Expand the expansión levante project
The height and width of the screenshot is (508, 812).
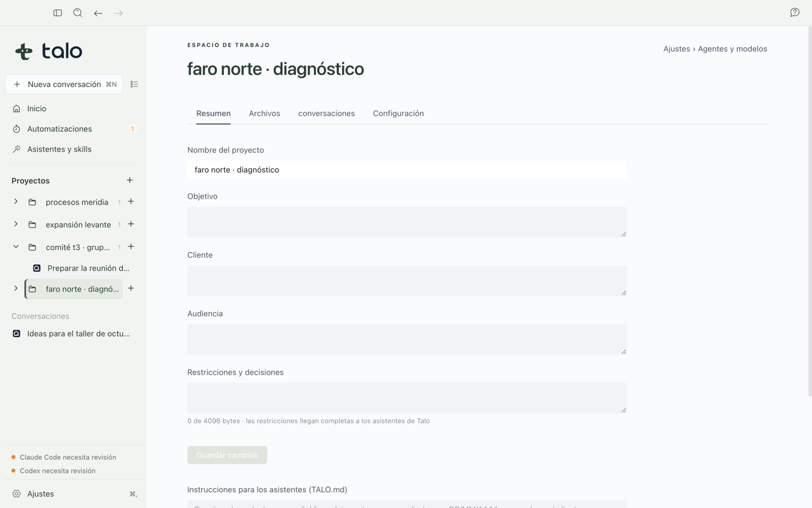[x=16, y=224]
